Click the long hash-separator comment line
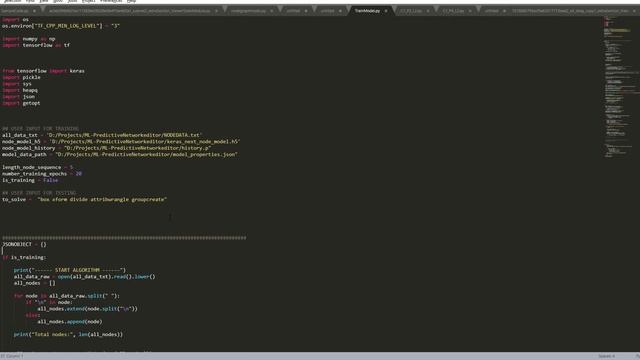 point(124,238)
